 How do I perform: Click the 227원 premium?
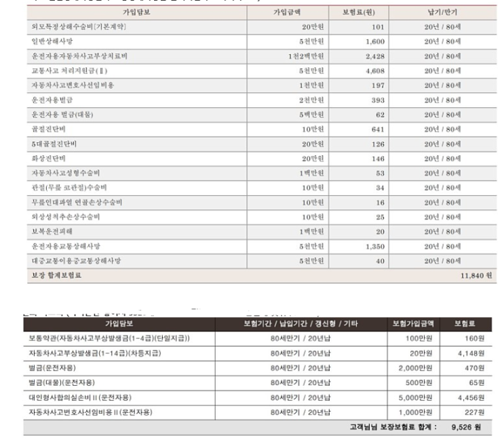click(x=474, y=412)
